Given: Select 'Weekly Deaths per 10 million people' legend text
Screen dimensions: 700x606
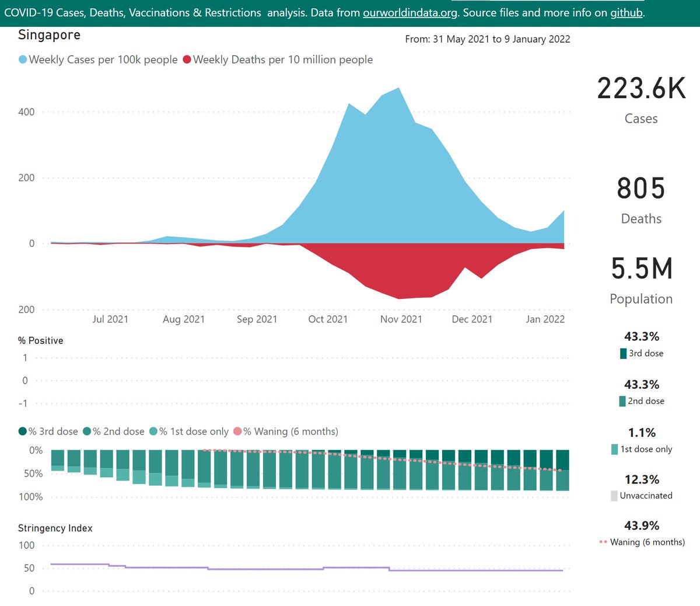Looking at the screenshot, I should click(283, 60).
